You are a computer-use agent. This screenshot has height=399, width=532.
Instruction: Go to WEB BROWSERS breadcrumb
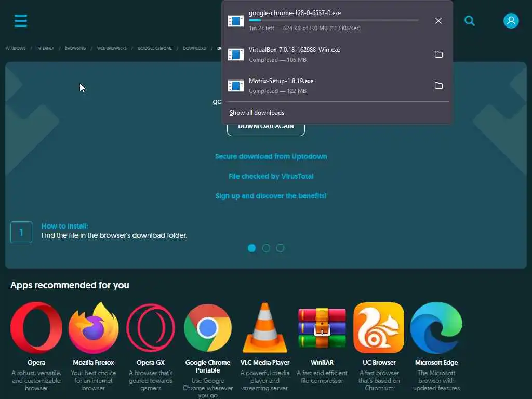click(112, 48)
